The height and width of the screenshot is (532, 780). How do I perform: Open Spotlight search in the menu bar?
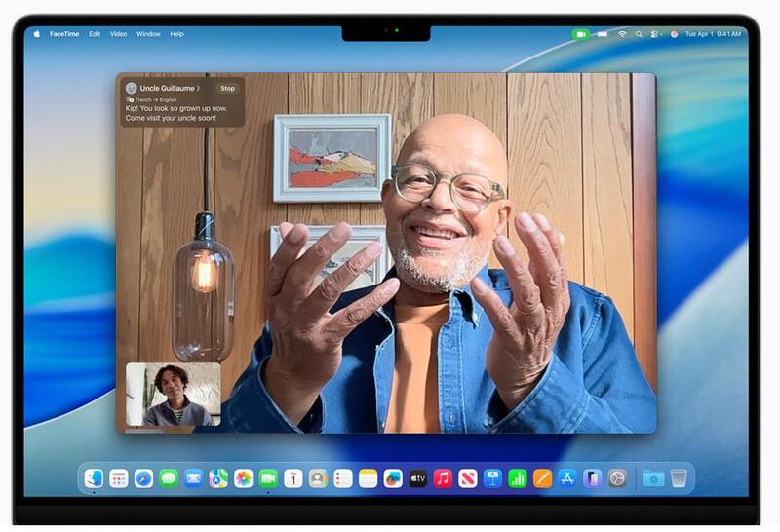coord(639,34)
